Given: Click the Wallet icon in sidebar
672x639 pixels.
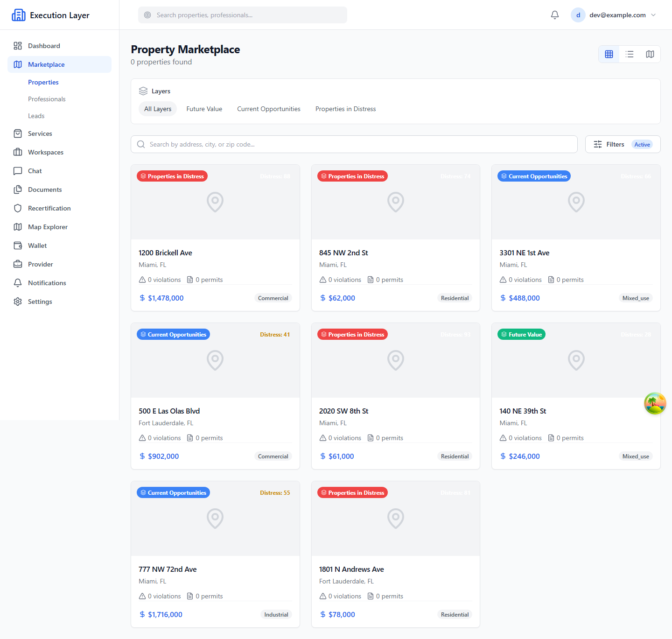Looking at the screenshot, I should coord(18,246).
